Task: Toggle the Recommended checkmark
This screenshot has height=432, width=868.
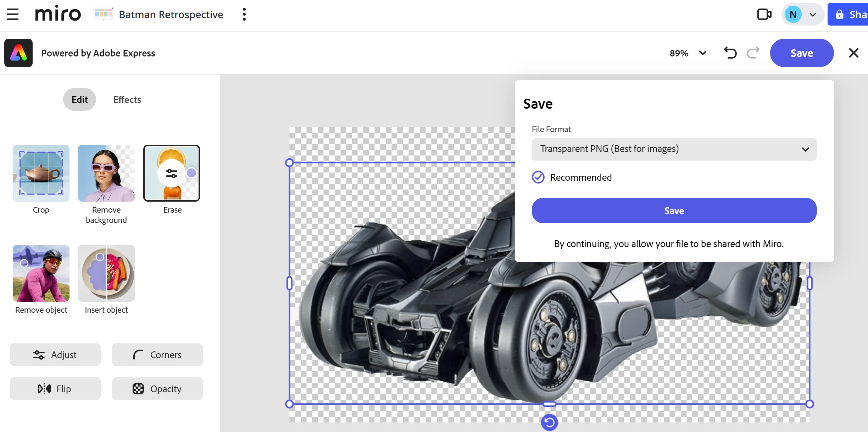Action: [x=538, y=177]
